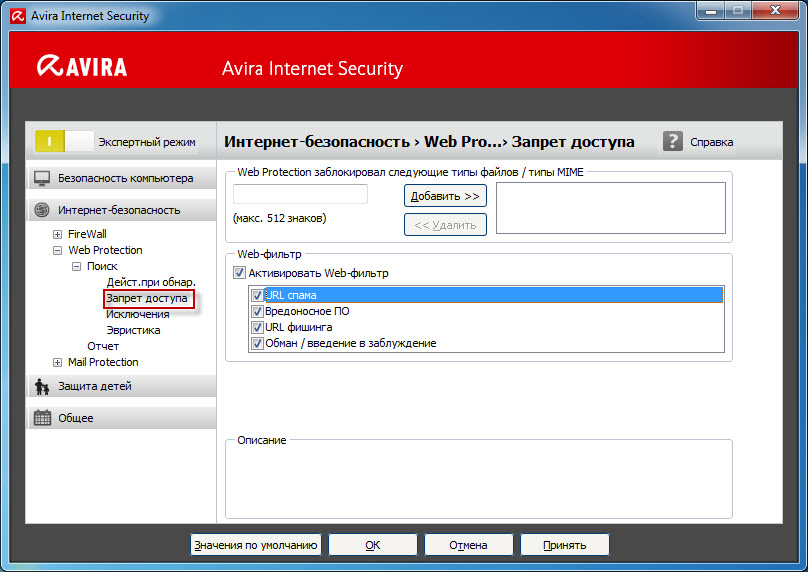This screenshot has width=808, height=572.
Task: Click Значения по умолчанию button
Action: pyautogui.click(x=256, y=545)
